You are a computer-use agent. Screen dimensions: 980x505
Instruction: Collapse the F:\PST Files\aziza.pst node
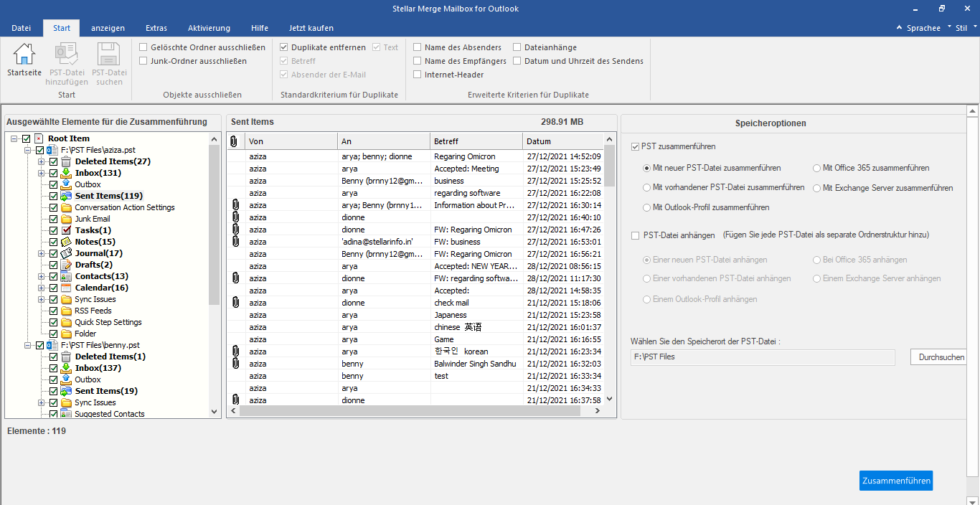27,150
